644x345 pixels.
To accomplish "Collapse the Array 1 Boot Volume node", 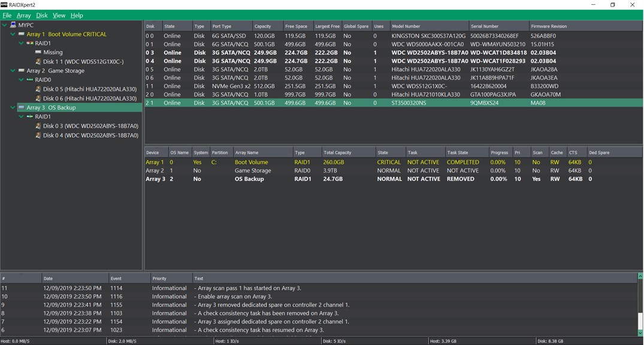I will pos(13,34).
